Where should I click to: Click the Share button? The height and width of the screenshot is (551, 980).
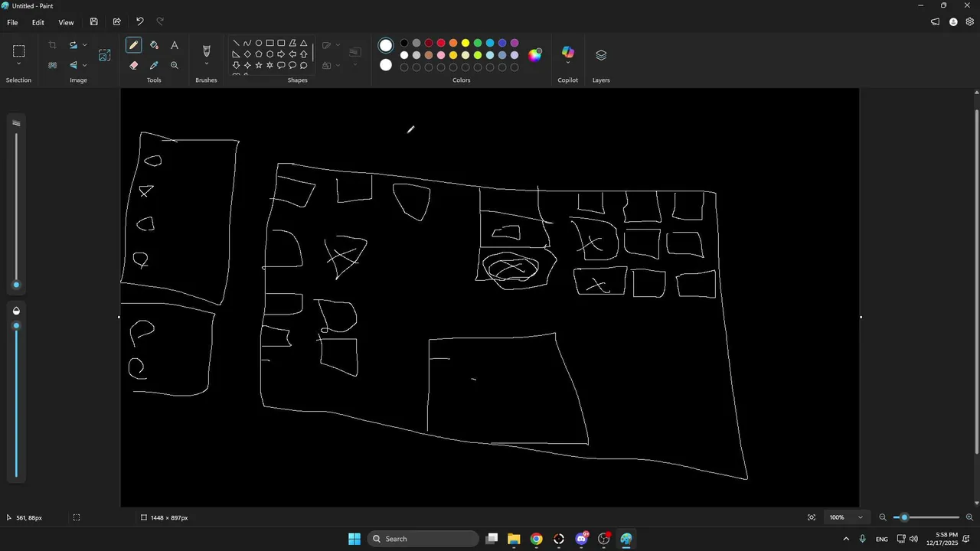click(x=116, y=22)
